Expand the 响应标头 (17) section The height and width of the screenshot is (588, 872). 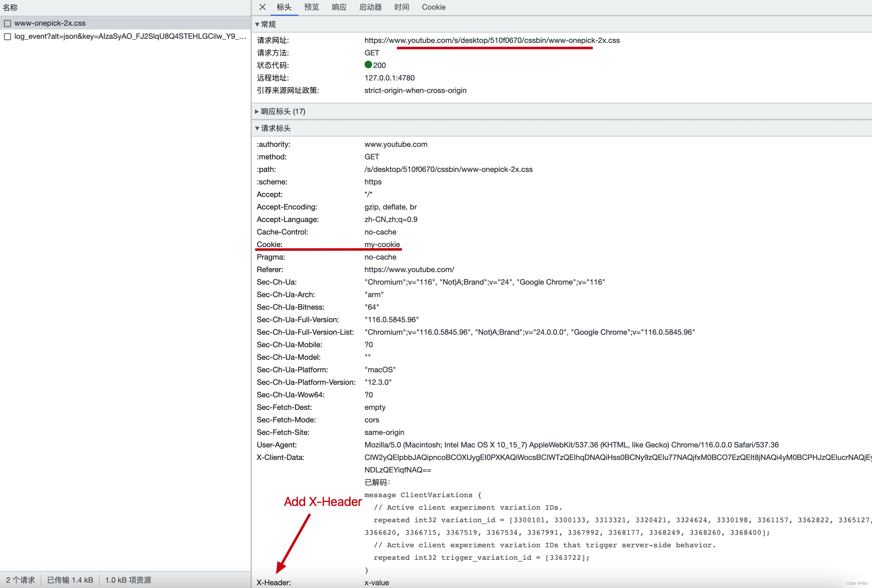tap(257, 111)
